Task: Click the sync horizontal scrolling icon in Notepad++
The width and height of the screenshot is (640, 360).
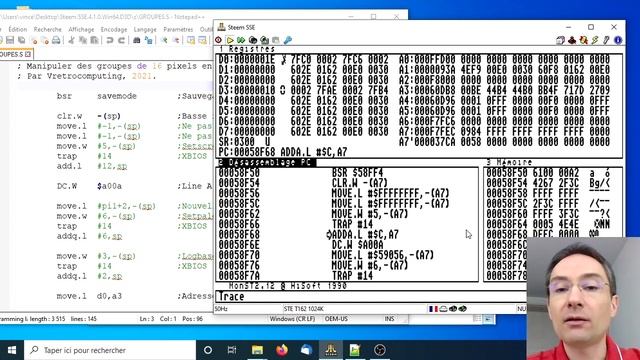Action: pos(202,40)
